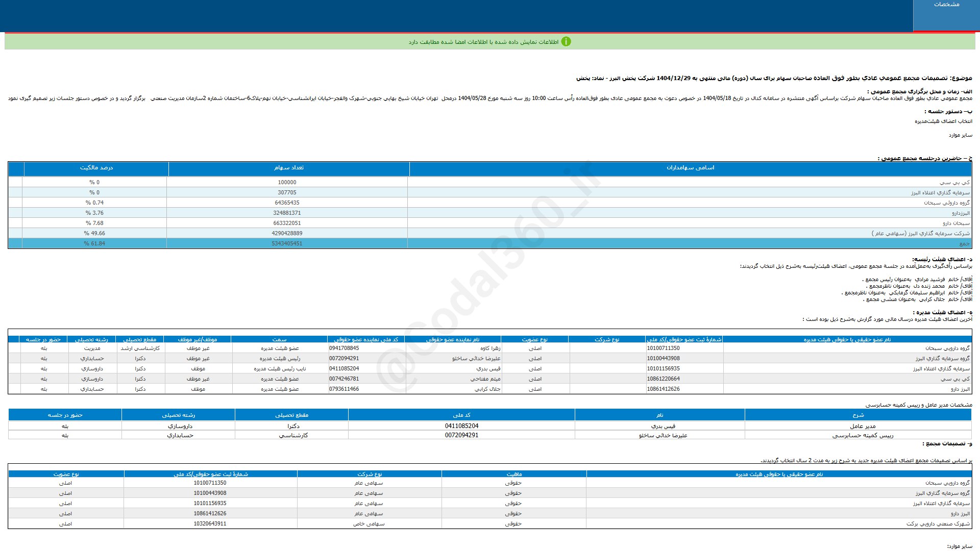This screenshot has width=980, height=551.
Task: Click the کد ملی نماینده عضو حقوقی header
Action: click(366, 340)
